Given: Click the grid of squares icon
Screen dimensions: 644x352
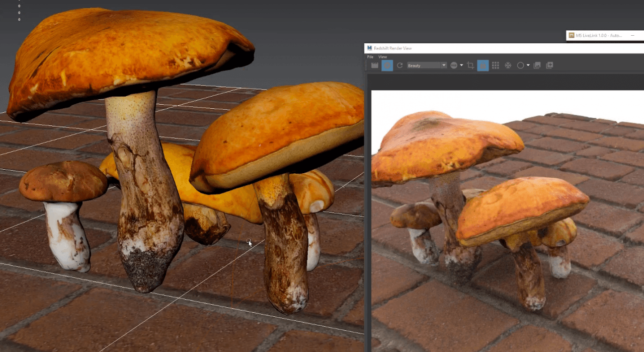Looking at the screenshot, I should (x=495, y=65).
